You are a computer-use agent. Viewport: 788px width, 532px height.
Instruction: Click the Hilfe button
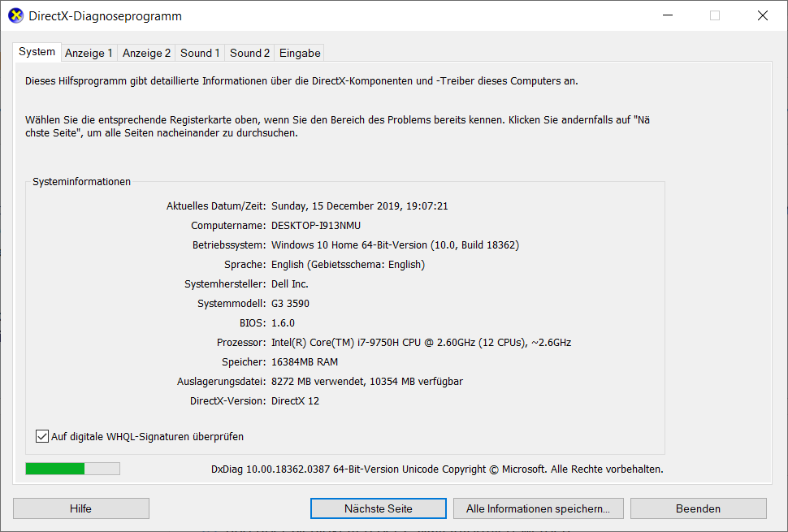pyautogui.click(x=81, y=508)
